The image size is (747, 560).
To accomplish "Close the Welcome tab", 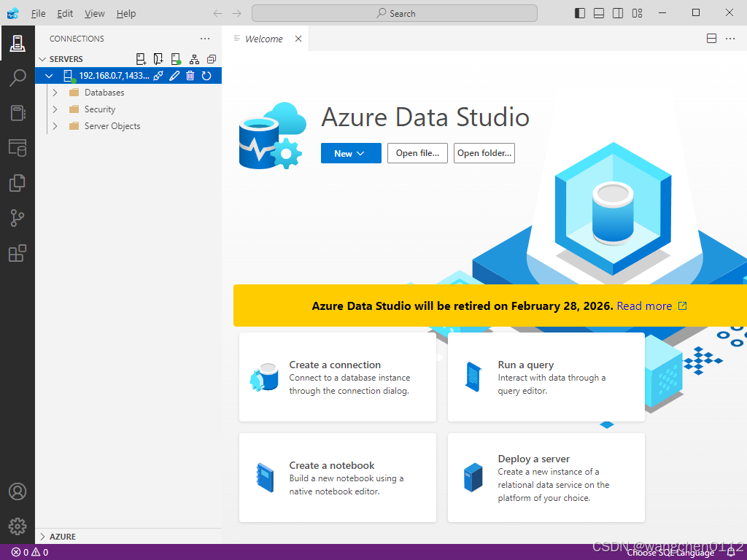I will point(298,39).
